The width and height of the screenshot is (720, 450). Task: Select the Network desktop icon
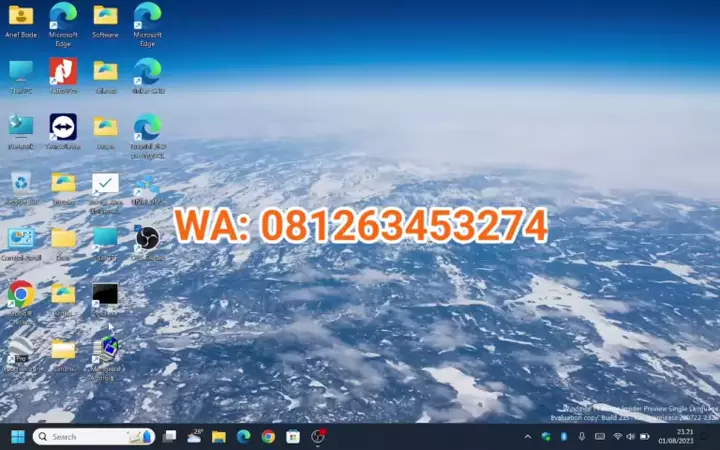click(x=21, y=127)
